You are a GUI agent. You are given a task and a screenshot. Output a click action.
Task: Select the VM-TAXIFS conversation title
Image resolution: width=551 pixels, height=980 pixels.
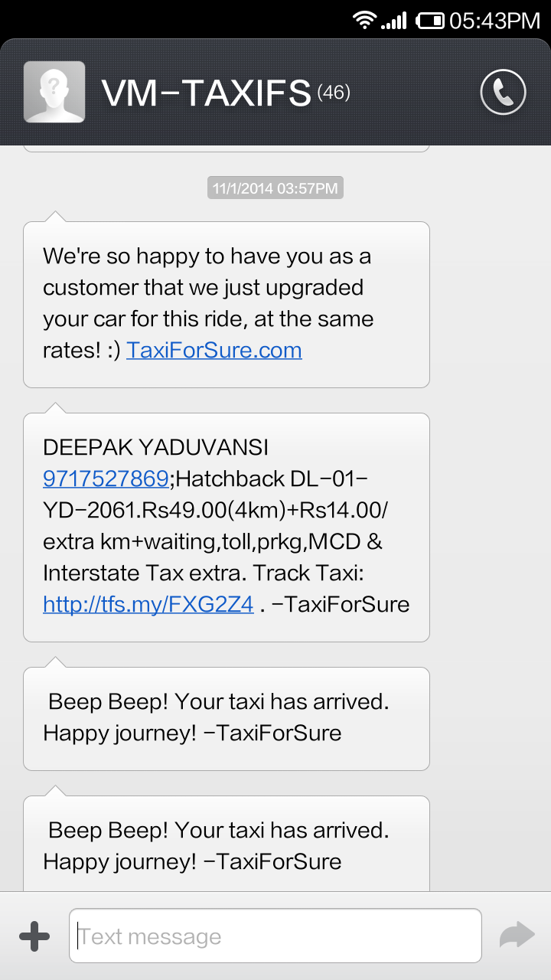(207, 93)
